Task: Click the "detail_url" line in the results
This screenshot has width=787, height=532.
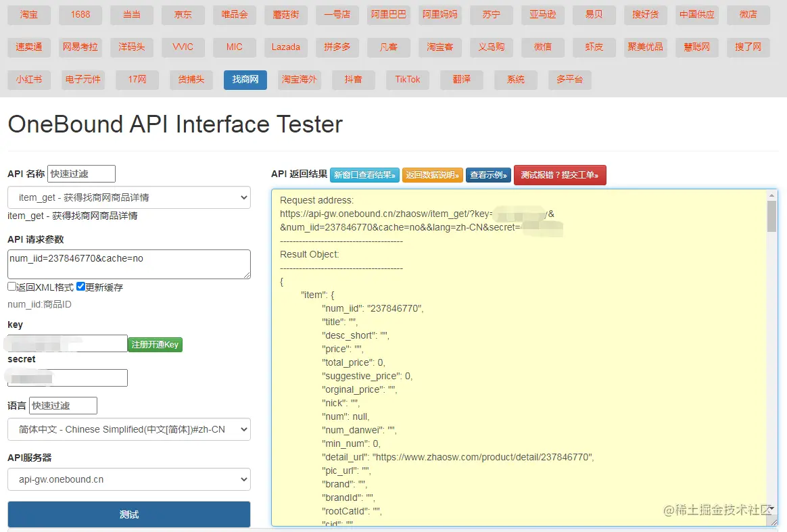Action: click(x=458, y=457)
